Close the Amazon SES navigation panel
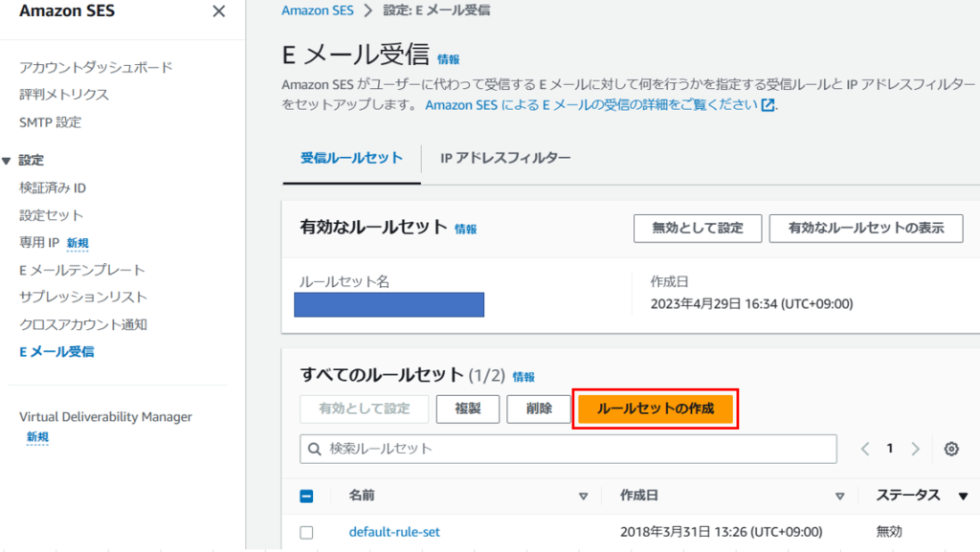Viewport: 980px width, 552px height. [x=219, y=11]
